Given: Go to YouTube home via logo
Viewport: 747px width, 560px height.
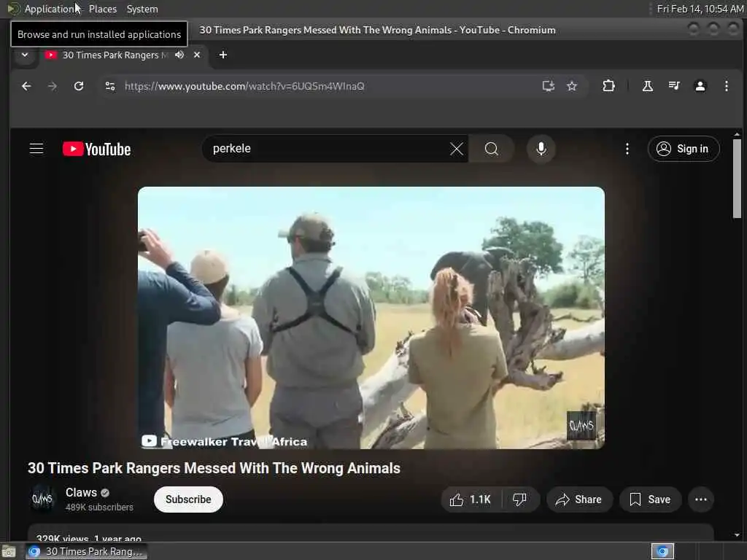Looking at the screenshot, I should (x=97, y=149).
